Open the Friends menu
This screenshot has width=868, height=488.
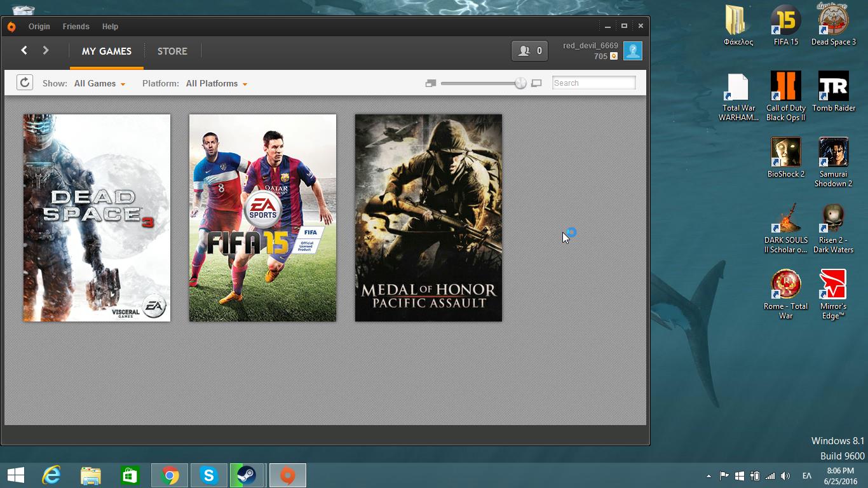(76, 27)
